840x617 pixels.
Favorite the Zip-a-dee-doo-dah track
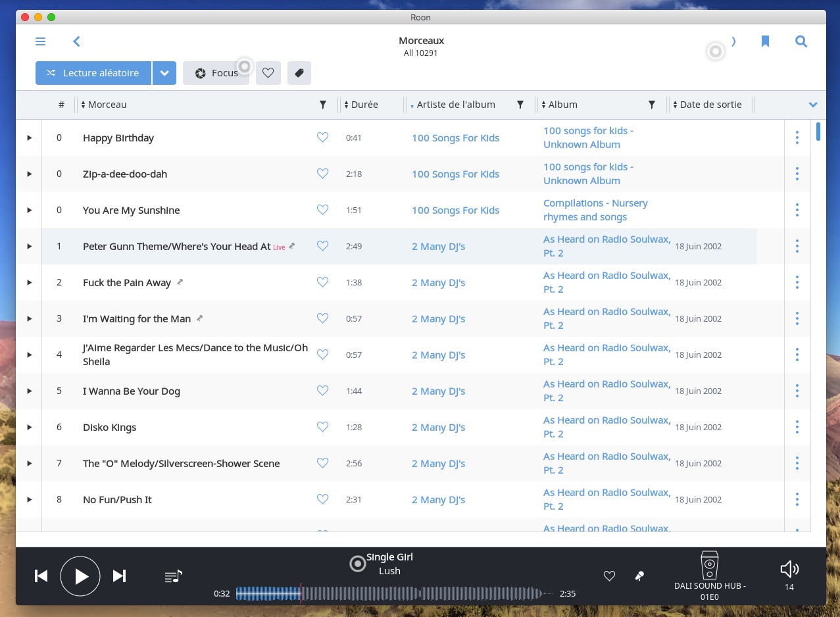pyautogui.click(x=322, y=174)
